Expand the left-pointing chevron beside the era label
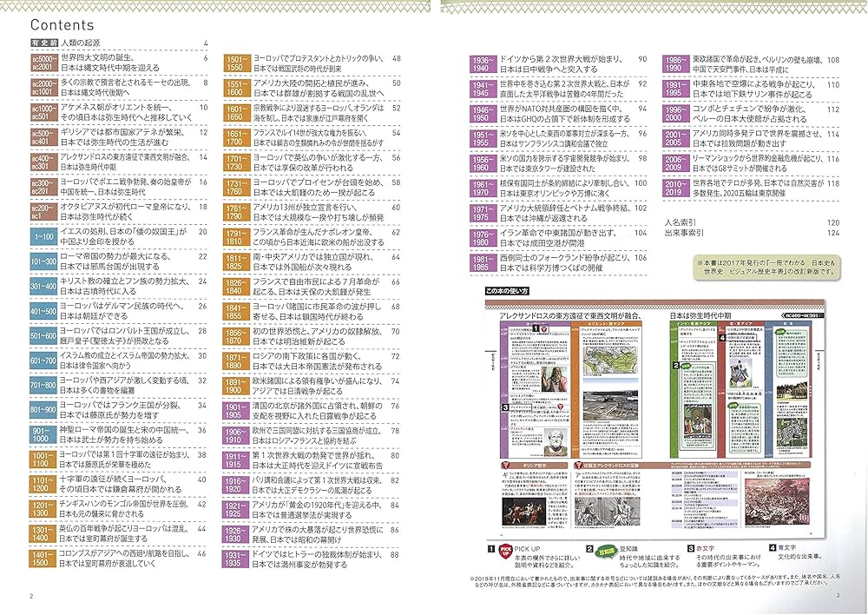The width and height of the screenshot is (868, 615). 783,314
